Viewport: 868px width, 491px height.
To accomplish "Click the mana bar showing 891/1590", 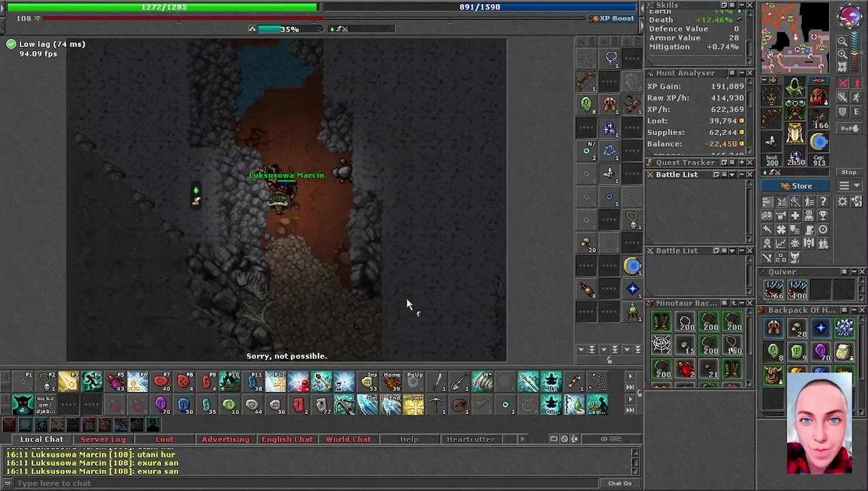I will [x=480, y=7].
